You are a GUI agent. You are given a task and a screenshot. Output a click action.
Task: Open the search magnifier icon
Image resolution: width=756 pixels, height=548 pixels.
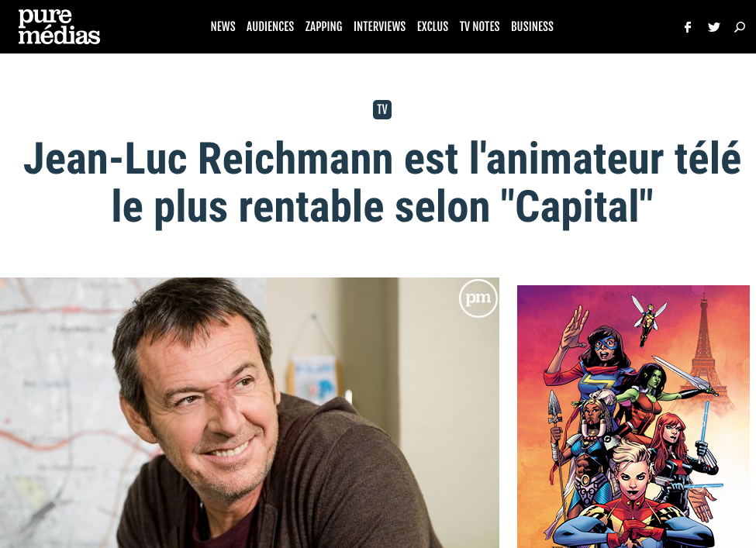[x=740, y=27]
